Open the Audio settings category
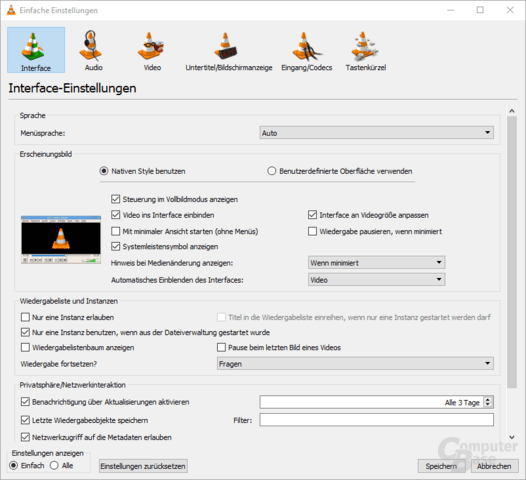The width and height of the screenshot is (526, 480). click(93, 50)
